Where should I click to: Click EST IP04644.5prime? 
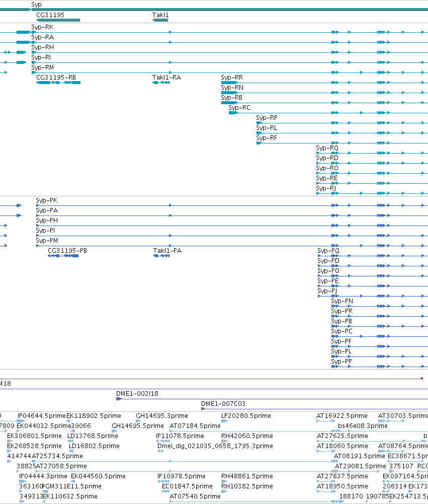(41, 415)
